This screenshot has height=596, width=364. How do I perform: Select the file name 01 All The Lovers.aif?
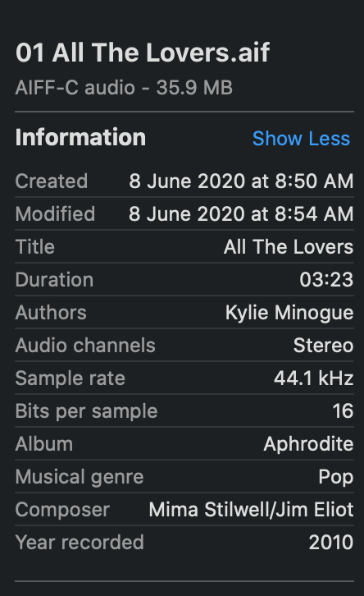tap(143, 52)
